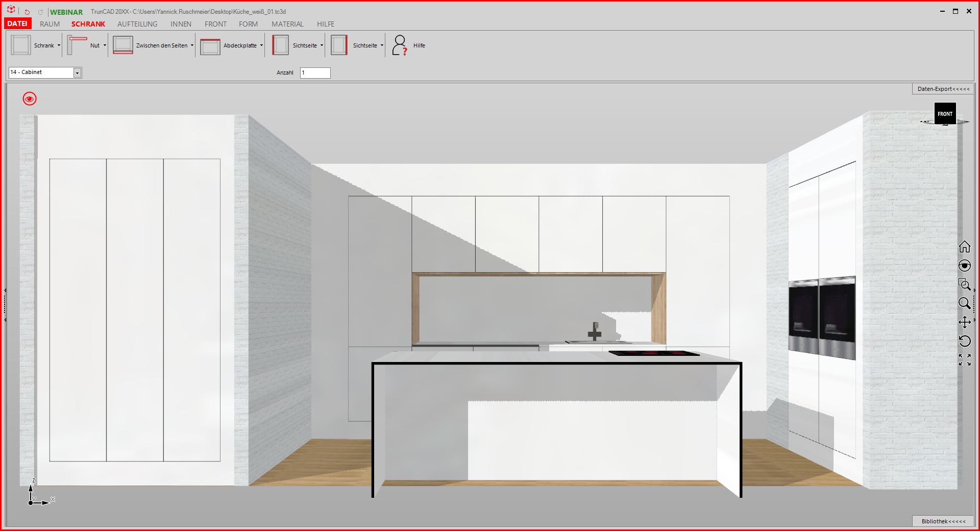The width and height of the screenshot is (980, 531).
Task: Toggle the look-around eye view icon
Action: pos(964,265)
